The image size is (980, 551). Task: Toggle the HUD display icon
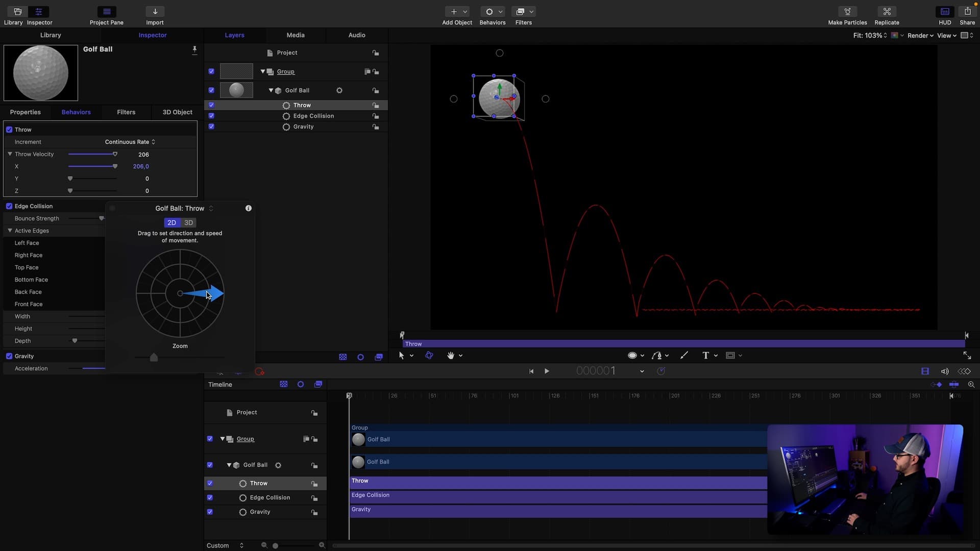pos(945,12)
